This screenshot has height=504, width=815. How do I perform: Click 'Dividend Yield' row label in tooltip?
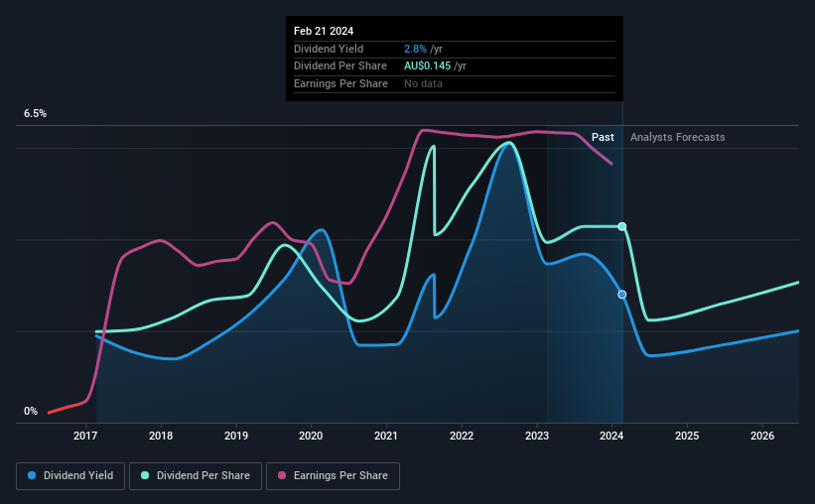point(329,49)
